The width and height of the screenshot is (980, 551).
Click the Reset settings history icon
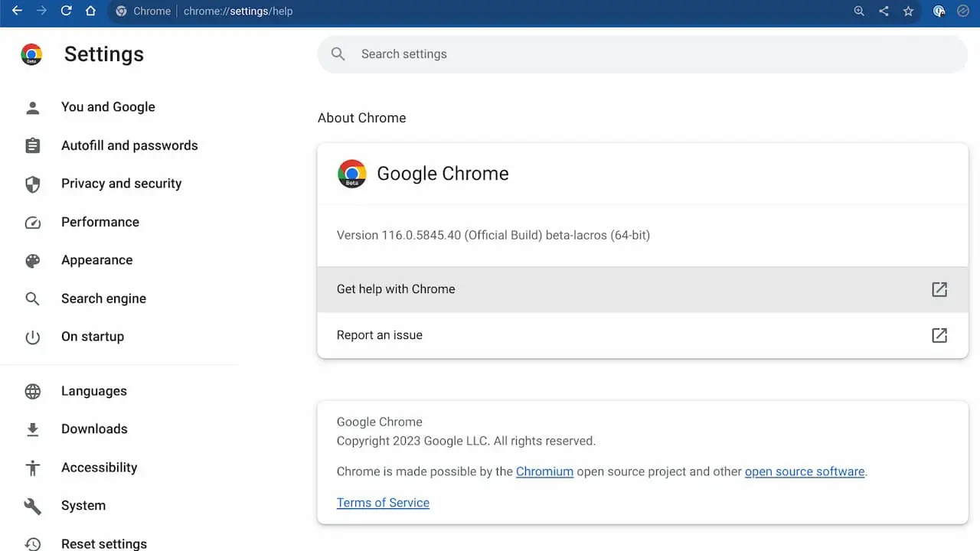tap(32, 542)
